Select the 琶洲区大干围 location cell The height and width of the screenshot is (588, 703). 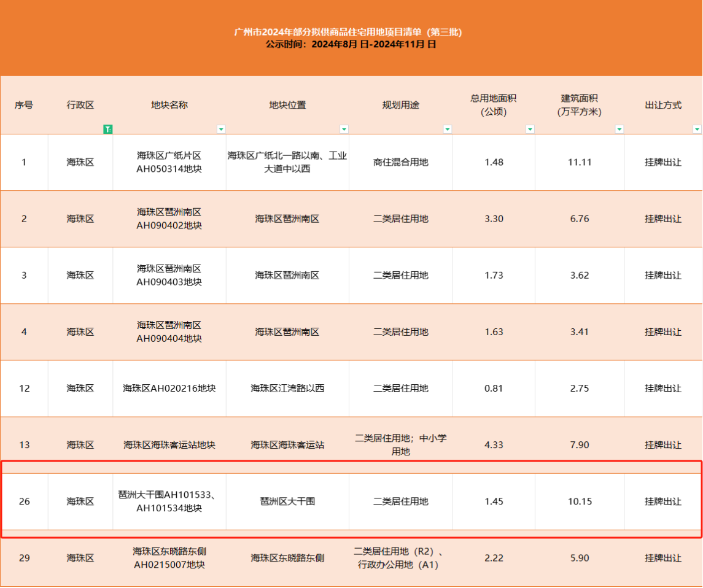click(287, 501)
